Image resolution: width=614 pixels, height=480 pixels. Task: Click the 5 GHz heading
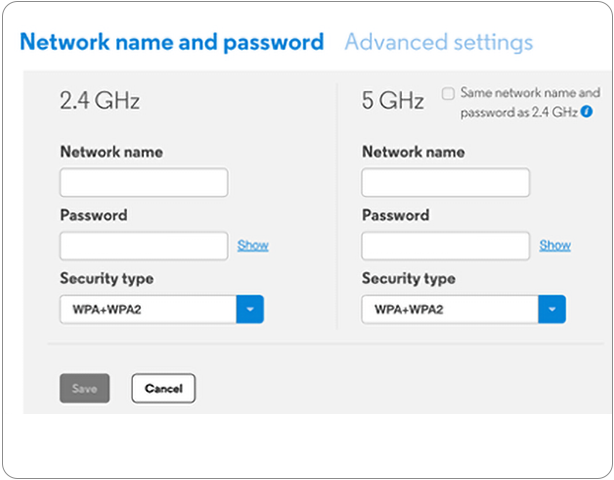(x=393, y=100)
